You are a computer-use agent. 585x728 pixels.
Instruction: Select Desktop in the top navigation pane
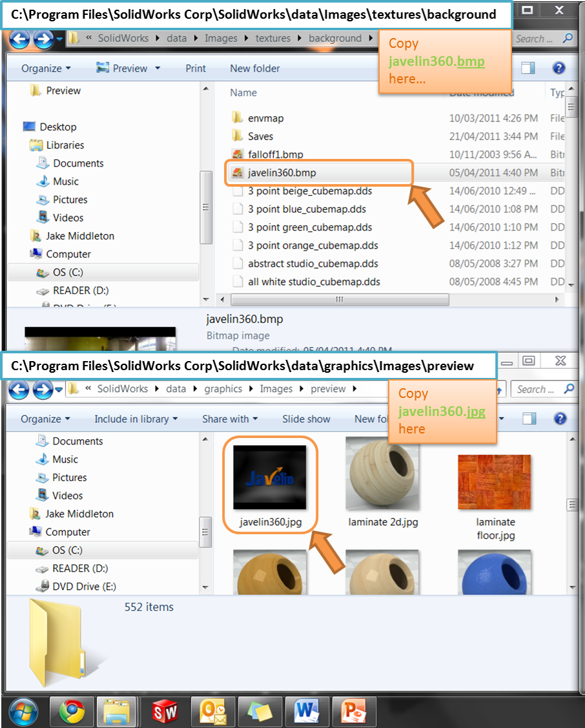(x=50, y=127)
